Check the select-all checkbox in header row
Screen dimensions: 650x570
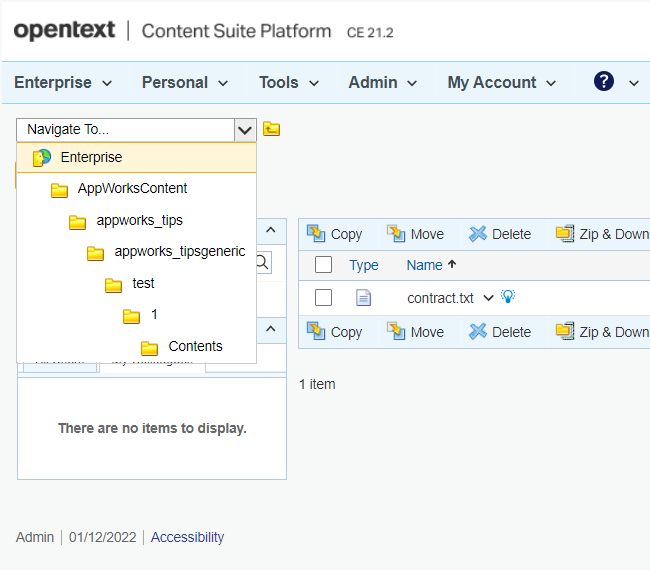coord(323,265)
